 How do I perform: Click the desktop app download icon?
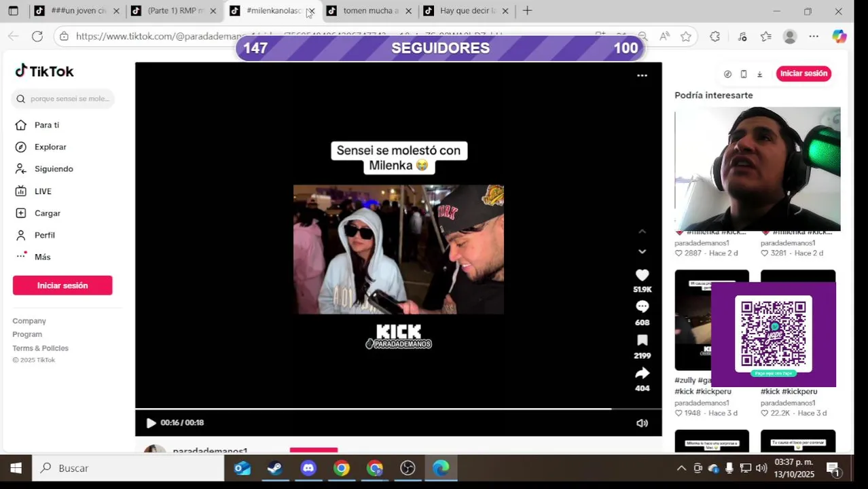[x=759, y=74]
